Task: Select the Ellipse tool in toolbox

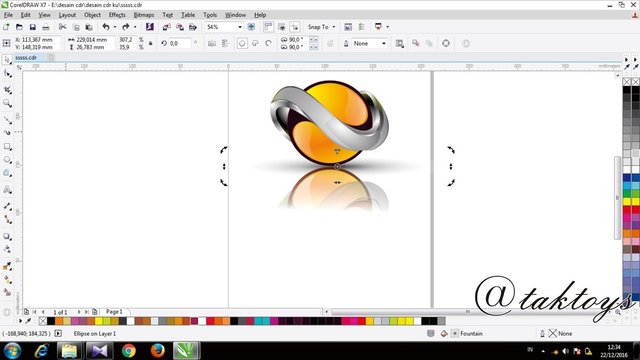Action: [7, 160]
